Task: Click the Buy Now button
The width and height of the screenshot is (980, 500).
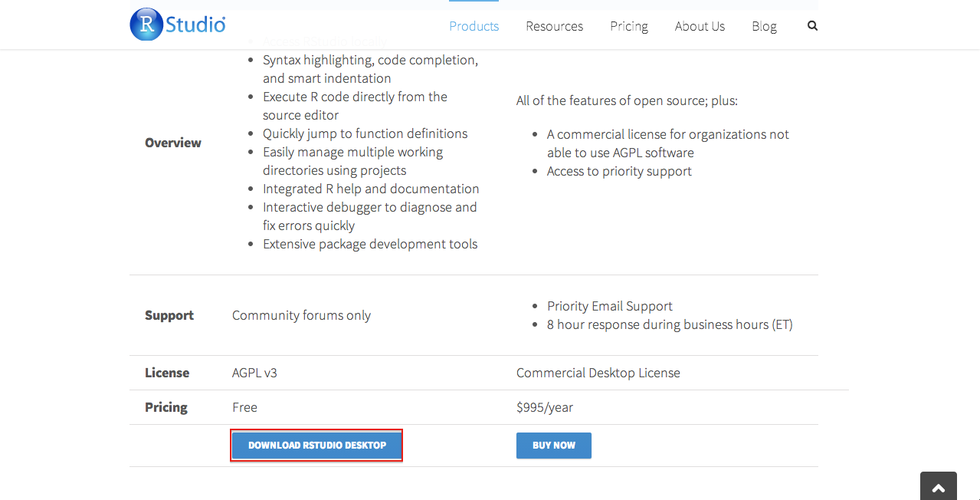Action: (554, 446)
